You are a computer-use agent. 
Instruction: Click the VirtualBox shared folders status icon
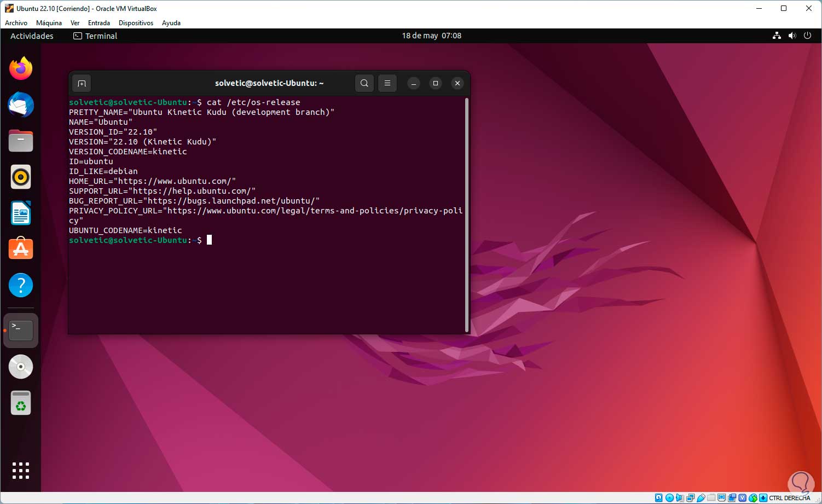tap(711, 498)
